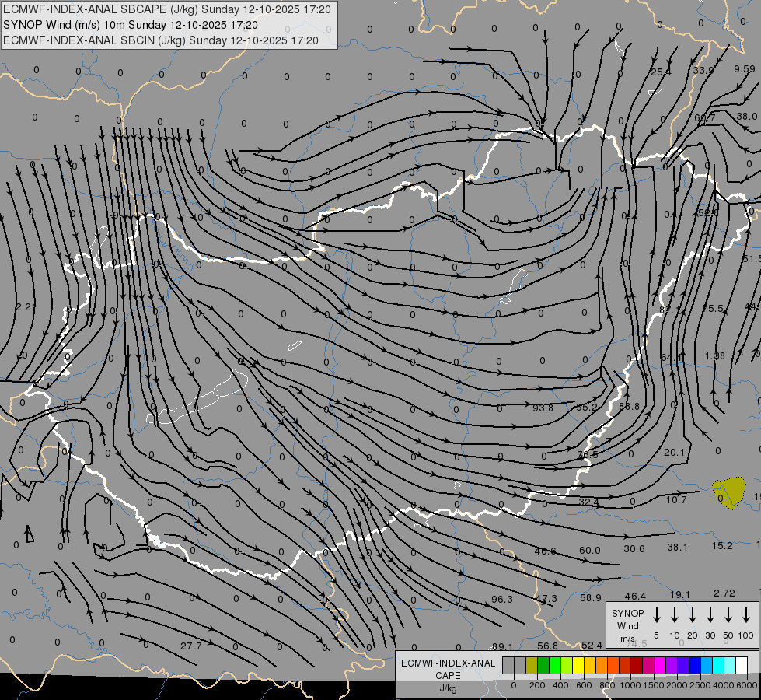Select the dark green CAPE legend swatch

point(543,666)
